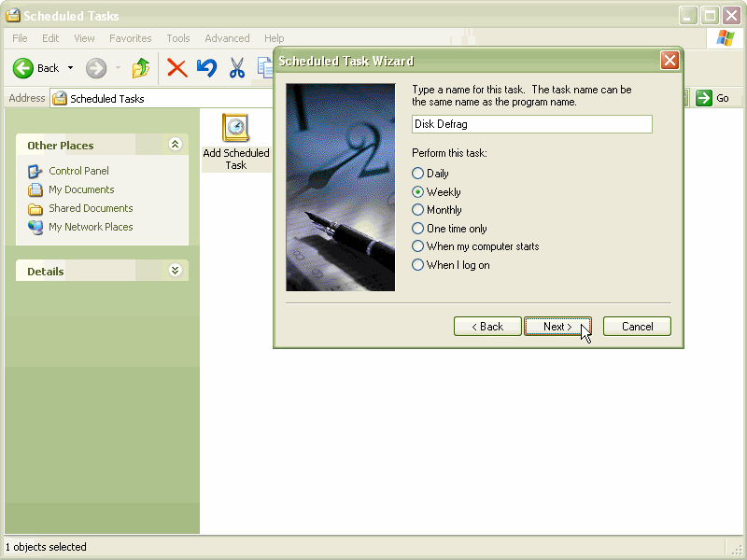Image resolution: width=747 pixels, height=560 pixels.
Task: Open Add Scheduled Task icon
Action: click(236, 142)
